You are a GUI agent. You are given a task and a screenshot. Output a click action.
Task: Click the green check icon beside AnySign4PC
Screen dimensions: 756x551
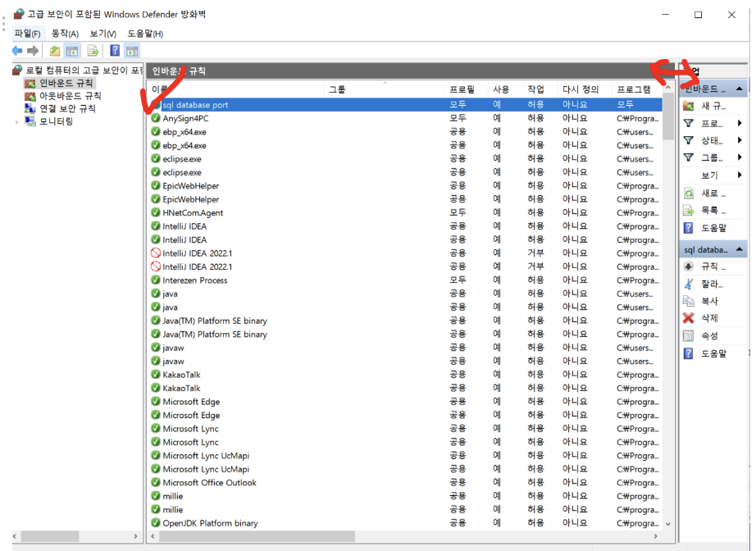(155, 118)
